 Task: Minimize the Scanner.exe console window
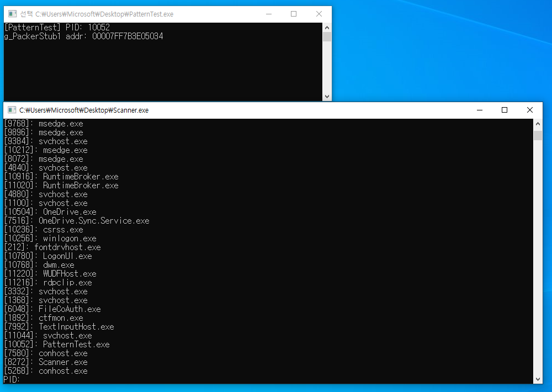[479, 110]
